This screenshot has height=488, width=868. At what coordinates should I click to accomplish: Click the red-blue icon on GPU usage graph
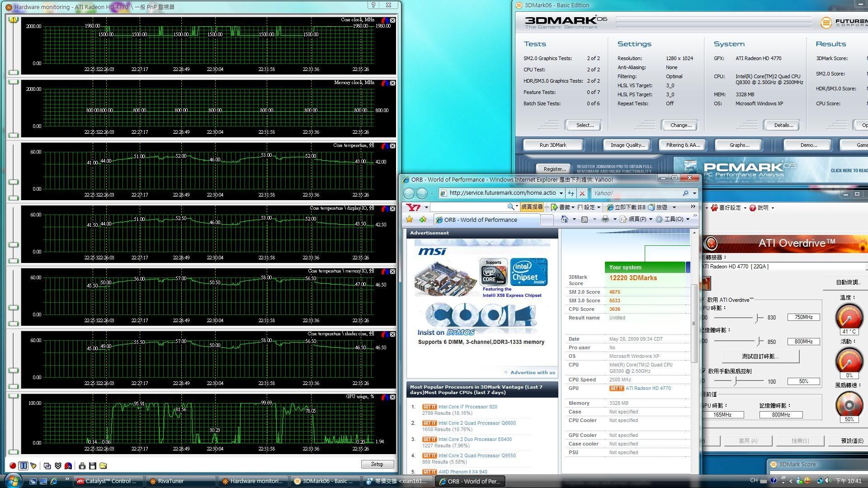[x=385, y=397]
